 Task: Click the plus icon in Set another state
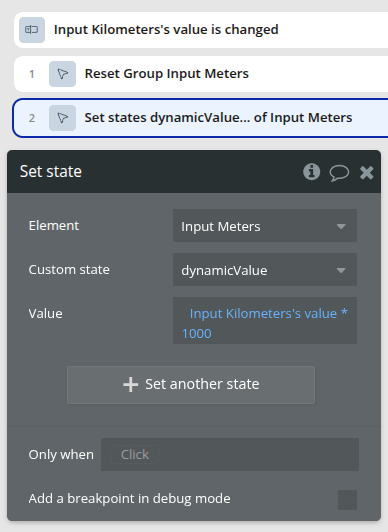click(131, 385)
